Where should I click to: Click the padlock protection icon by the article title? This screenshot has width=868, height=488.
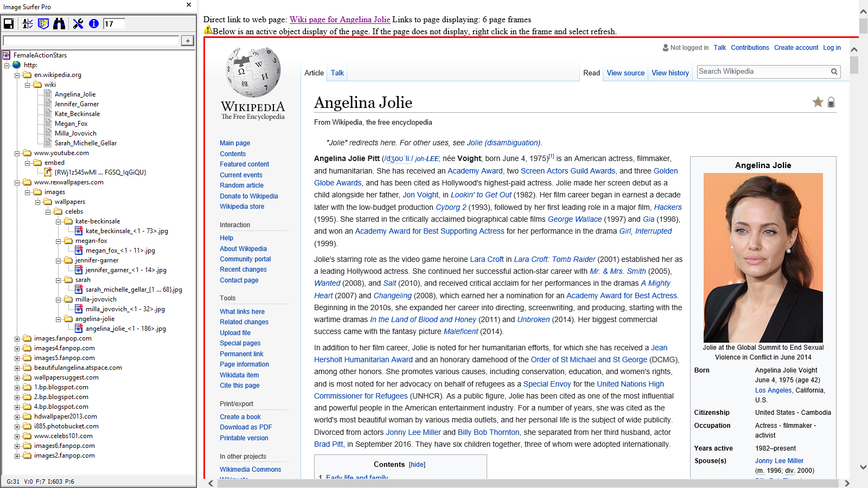tap(831, 102)
